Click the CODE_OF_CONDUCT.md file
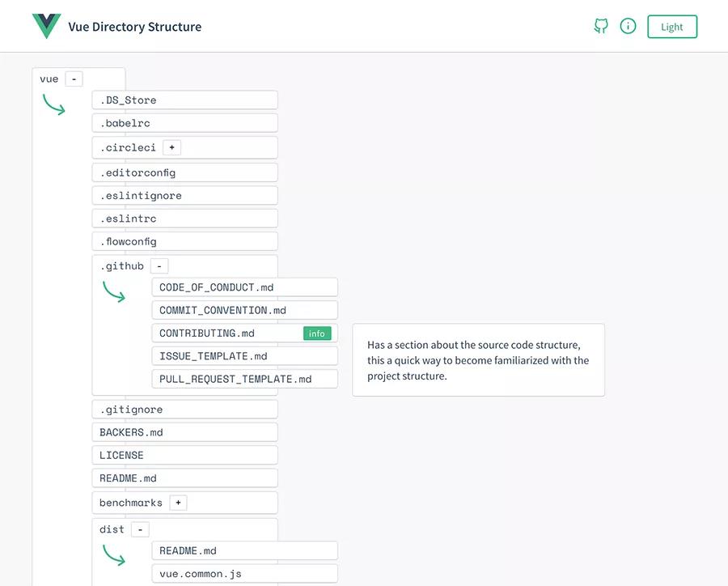 [243, 287]
